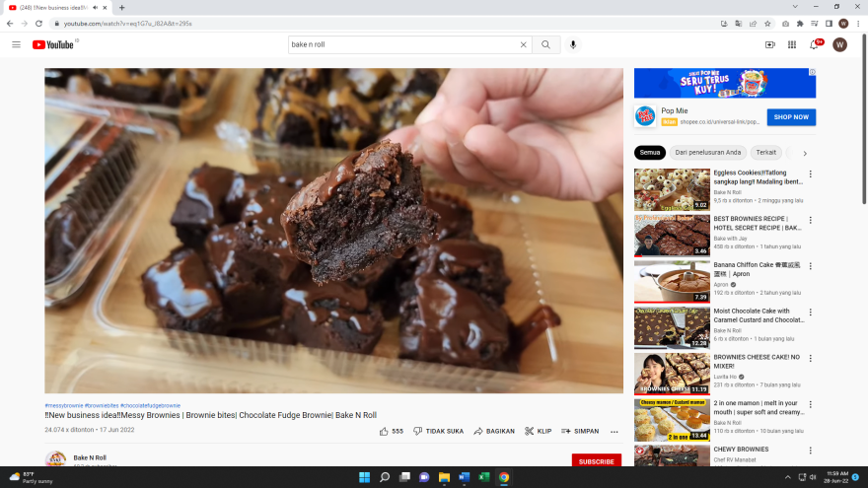Image resolution: width=868 pixels, height=488 pixels.
Task: Open the YouTube hamburger guide menu
Action: click(x=16, y=44)
